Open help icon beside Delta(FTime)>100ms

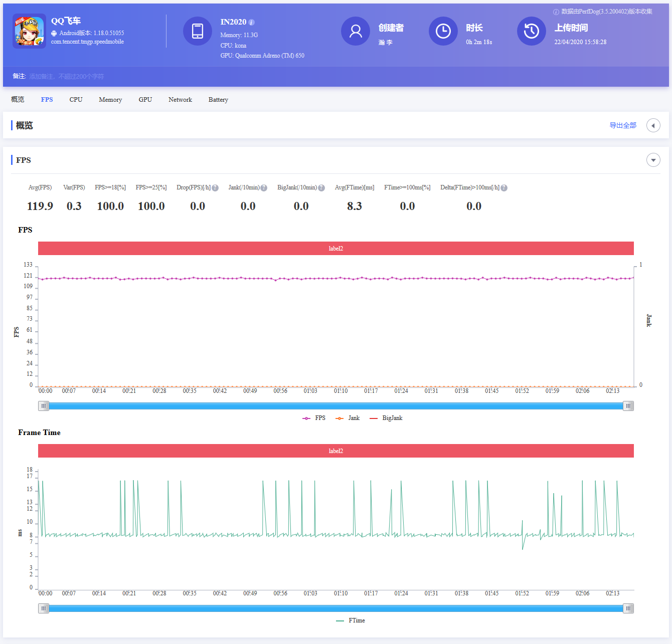pos(504,188)
